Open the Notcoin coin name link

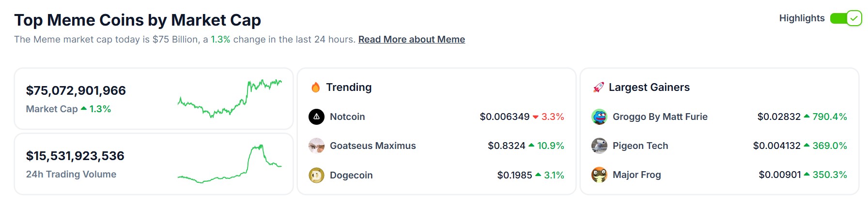[347, 117]
